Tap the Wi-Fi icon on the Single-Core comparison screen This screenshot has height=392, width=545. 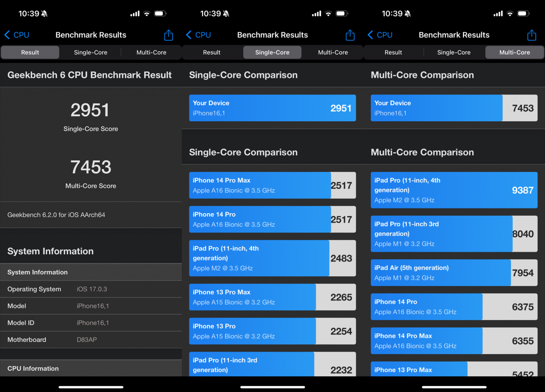tap(328, 14)
